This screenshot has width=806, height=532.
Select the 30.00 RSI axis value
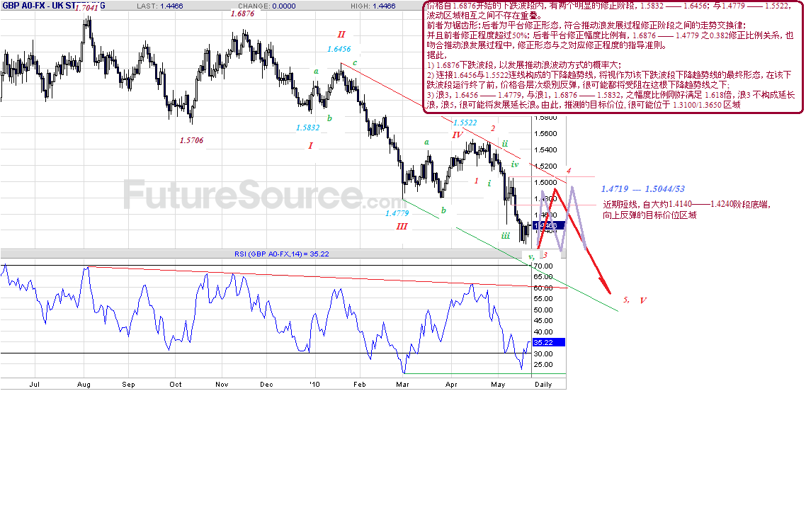(x=543, y=353)
